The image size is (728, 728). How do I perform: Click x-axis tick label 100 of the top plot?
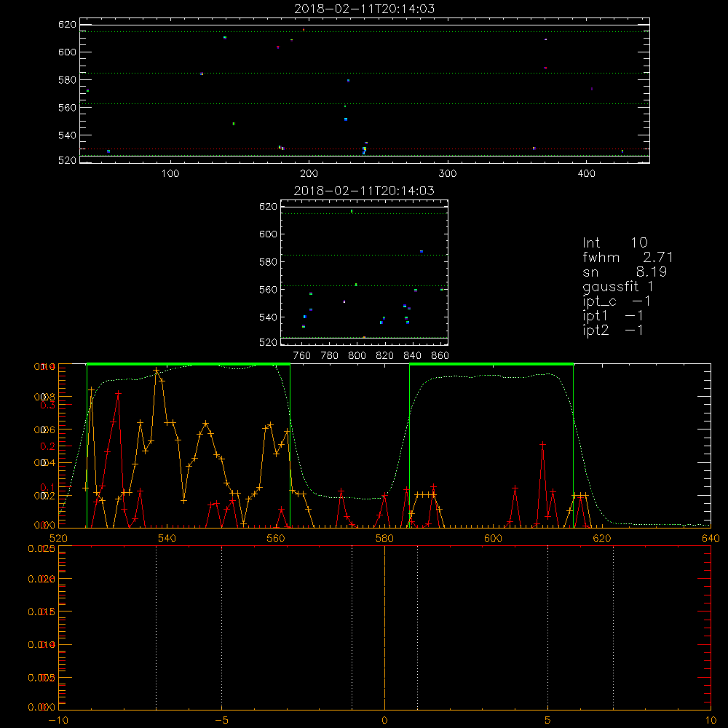[170, 174]
